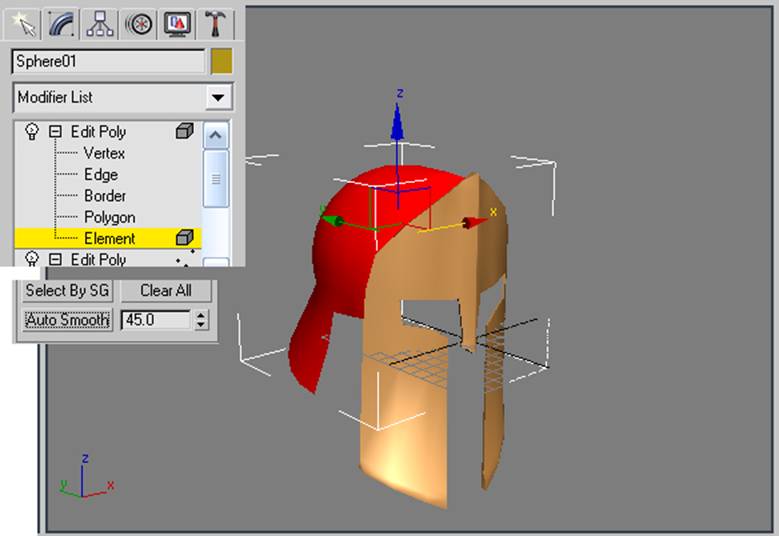
Task: Click the red X axis gizmo arrow
Action: coord(474,222)
